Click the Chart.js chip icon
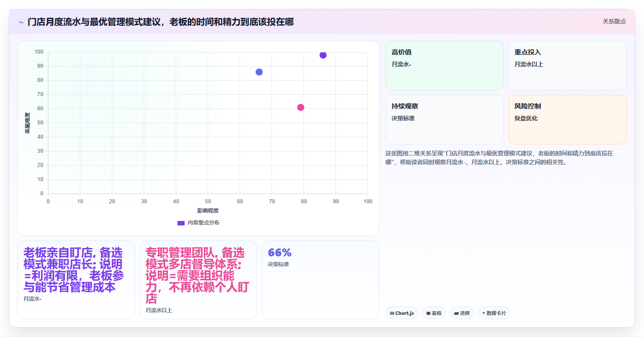 point(392,313)
